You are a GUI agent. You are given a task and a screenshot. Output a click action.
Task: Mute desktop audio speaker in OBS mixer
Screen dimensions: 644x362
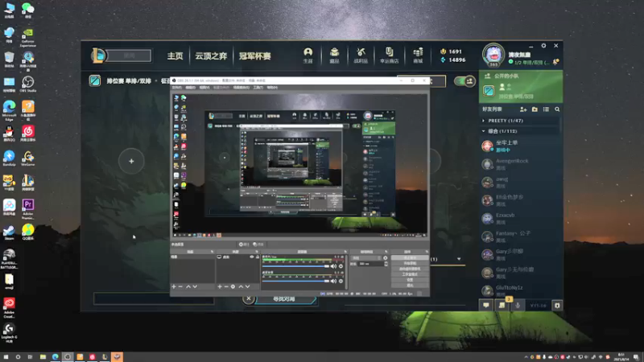tap(333, 281)
